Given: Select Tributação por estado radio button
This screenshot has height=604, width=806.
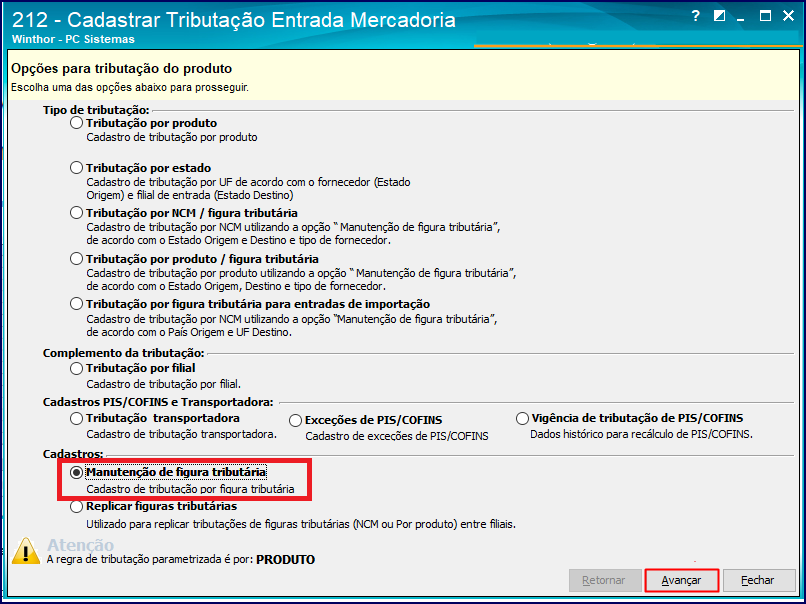Looking at the screenshot, I should coord(77,168).
